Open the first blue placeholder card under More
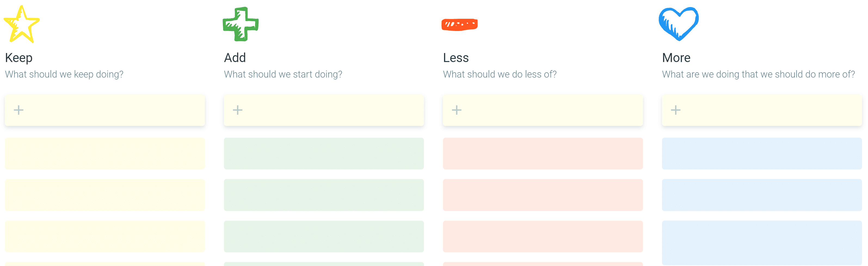This screenshot has height=266, width=868. click(762, 154)
